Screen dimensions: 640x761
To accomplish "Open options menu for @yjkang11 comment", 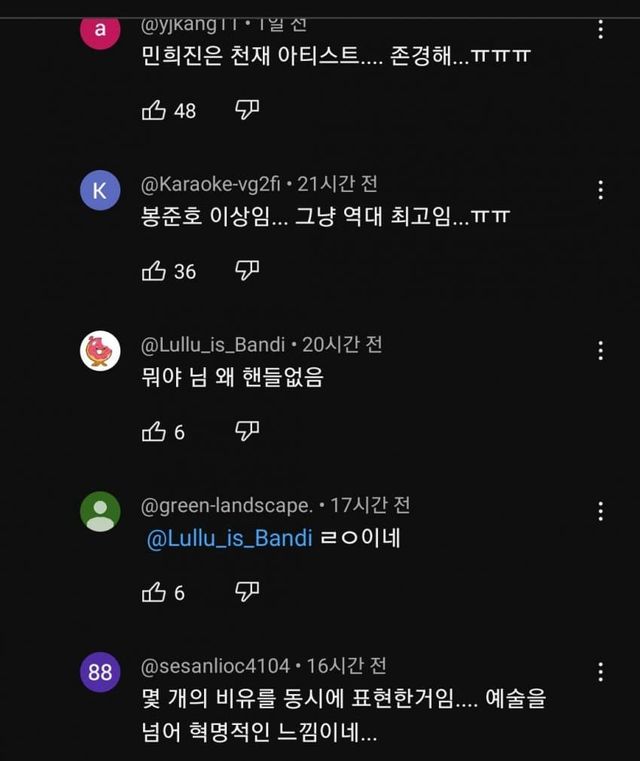I will [x=600, y=29].
